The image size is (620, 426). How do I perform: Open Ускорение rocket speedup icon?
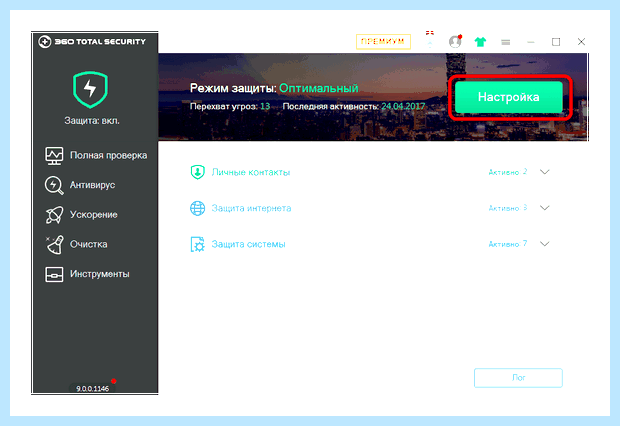pos(54,215)
